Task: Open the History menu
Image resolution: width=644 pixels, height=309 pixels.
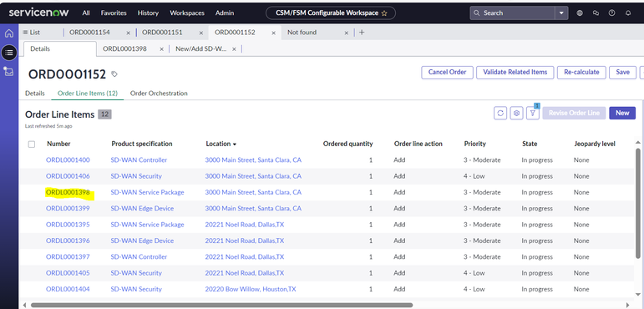Action: [148, 13]
